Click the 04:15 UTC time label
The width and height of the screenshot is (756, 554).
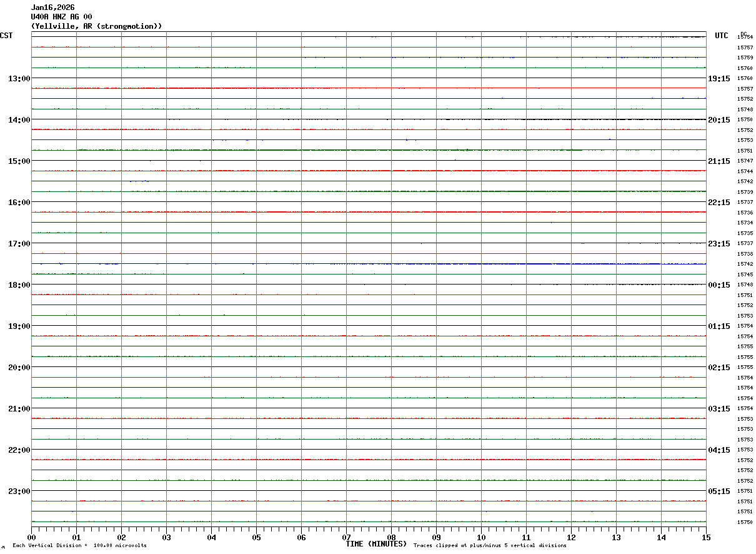pyautogui.click(x=719, y=450)
